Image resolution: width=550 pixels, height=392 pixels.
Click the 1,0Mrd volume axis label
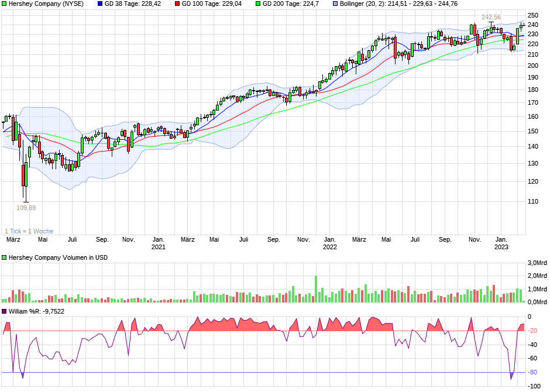[537, 289]
